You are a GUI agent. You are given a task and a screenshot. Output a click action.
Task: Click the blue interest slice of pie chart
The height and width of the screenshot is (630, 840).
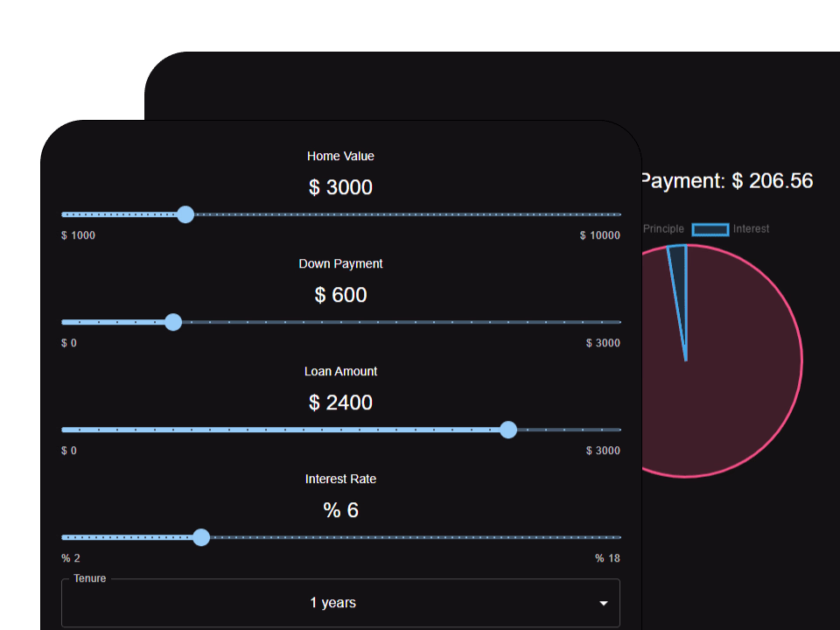coord(680,290)
